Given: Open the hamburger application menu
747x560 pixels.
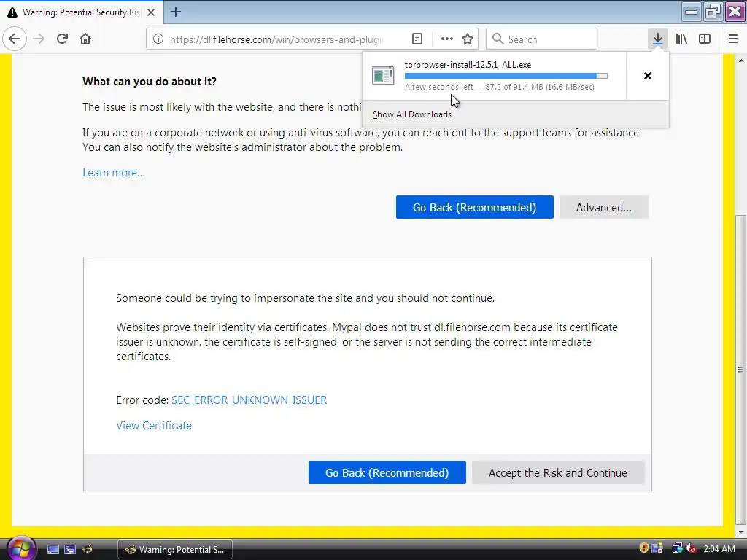Looking at the screenshot, I should pos(732,39).
